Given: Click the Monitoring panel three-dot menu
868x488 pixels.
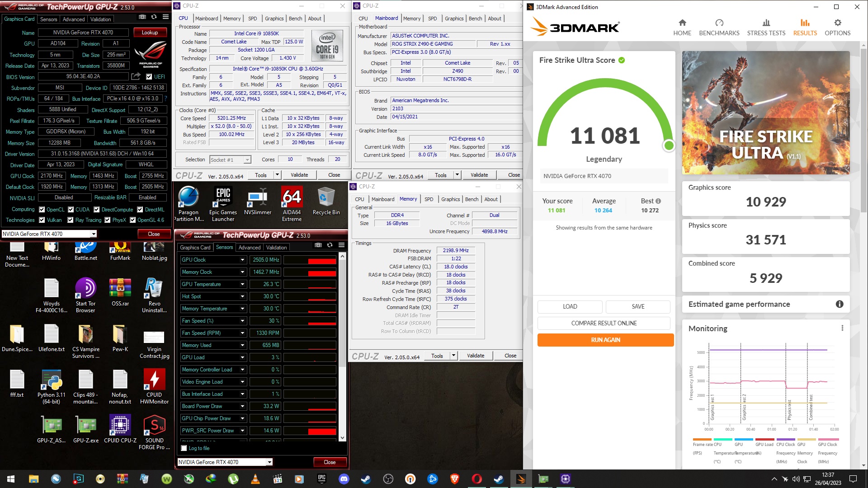Looking at the screenshot, I should click(x=842, y=328).
